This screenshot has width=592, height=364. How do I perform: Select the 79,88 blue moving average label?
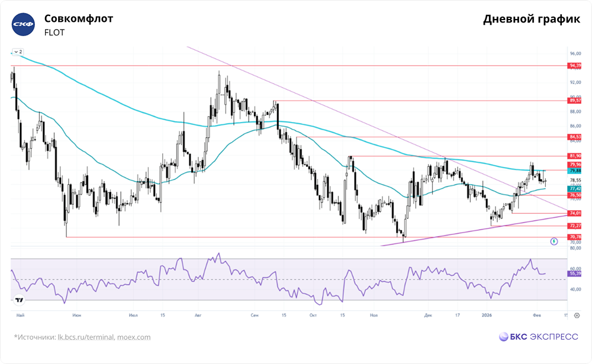575,170
